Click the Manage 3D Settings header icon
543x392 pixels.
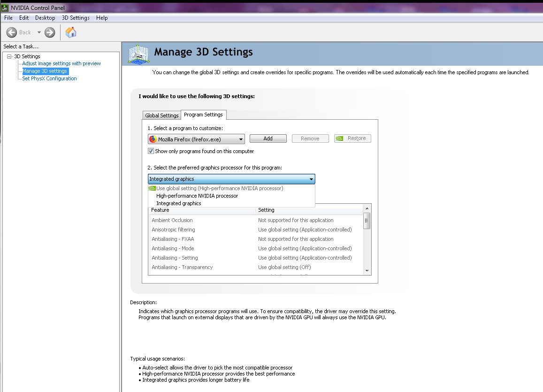(x=138, y=54)
